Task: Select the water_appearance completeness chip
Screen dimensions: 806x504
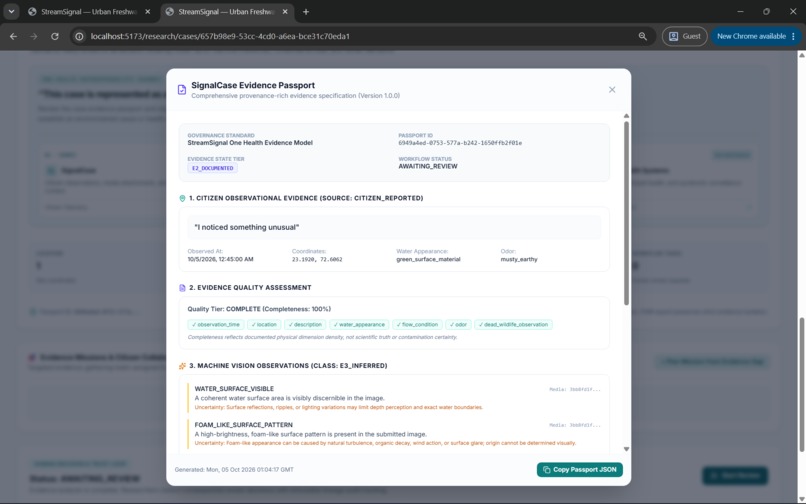Action: [359, 325]
